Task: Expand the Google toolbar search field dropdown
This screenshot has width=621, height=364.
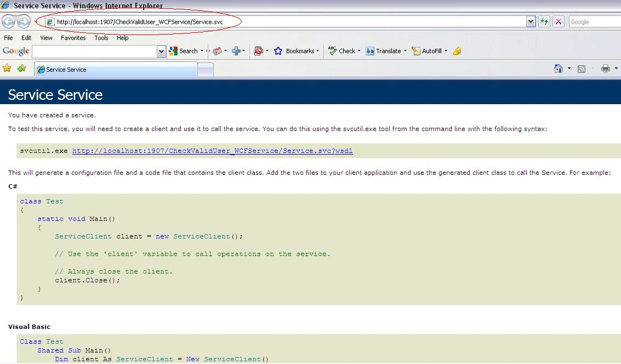Action: [x=161, y=51]
